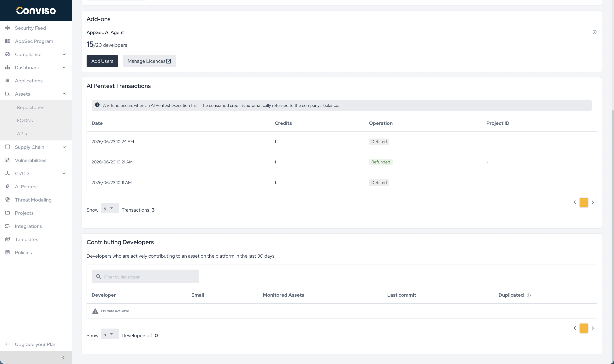Click the Assets devices icon
Screen dimensions: 614x364
point(8,94)
